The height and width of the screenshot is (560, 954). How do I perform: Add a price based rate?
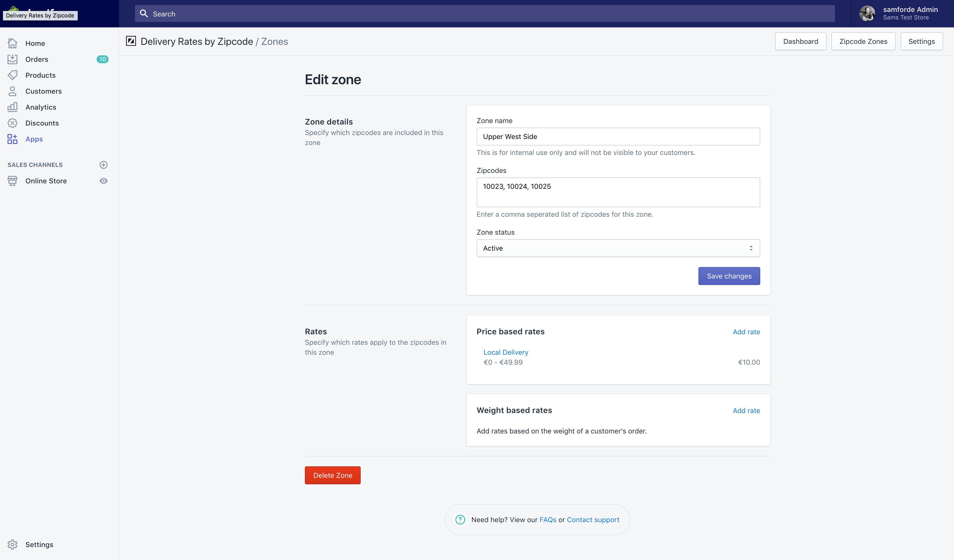(746, 332)
